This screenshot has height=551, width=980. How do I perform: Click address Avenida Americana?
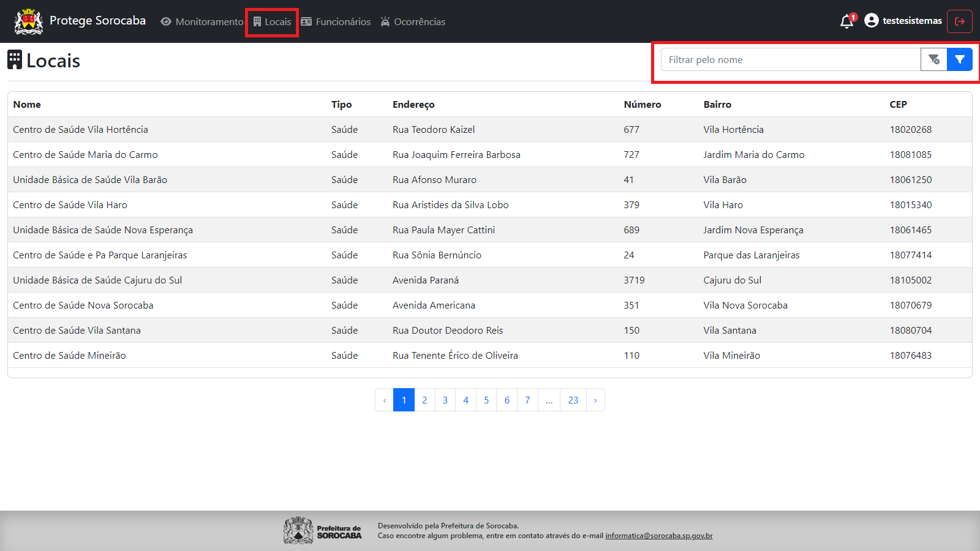pyautogui.click(x=434, y=305)
